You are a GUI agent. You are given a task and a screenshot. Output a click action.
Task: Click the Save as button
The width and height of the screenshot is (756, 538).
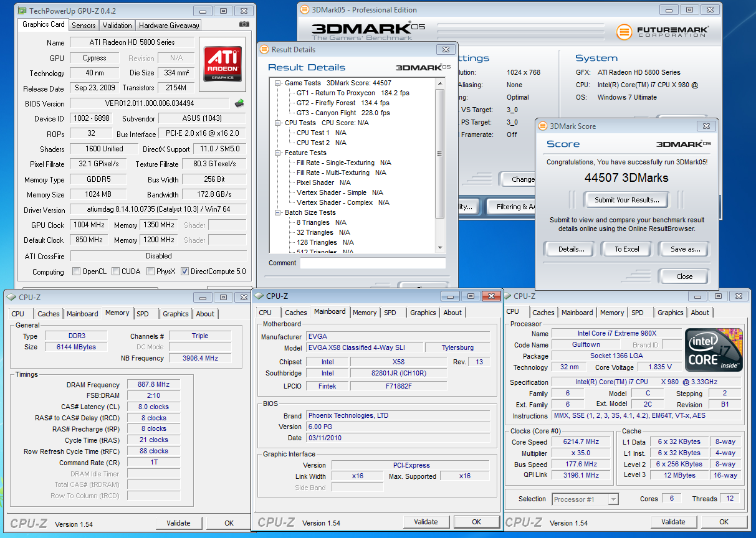pyautogui.click(x=685, y=249)
